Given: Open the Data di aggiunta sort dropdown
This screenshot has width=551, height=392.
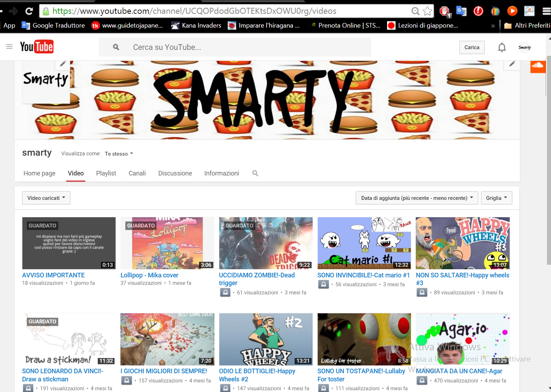Looking at the screenshot, I should 417,198.
